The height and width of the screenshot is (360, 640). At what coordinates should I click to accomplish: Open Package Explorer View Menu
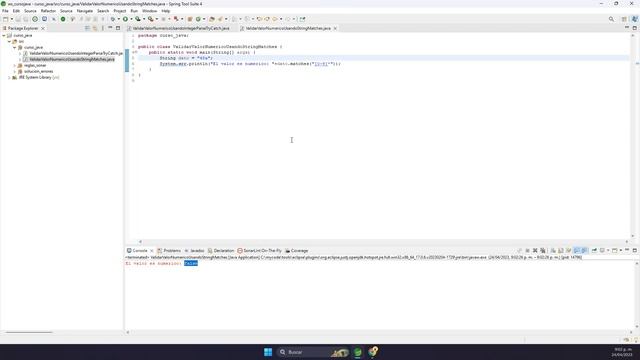click(102, 28)
